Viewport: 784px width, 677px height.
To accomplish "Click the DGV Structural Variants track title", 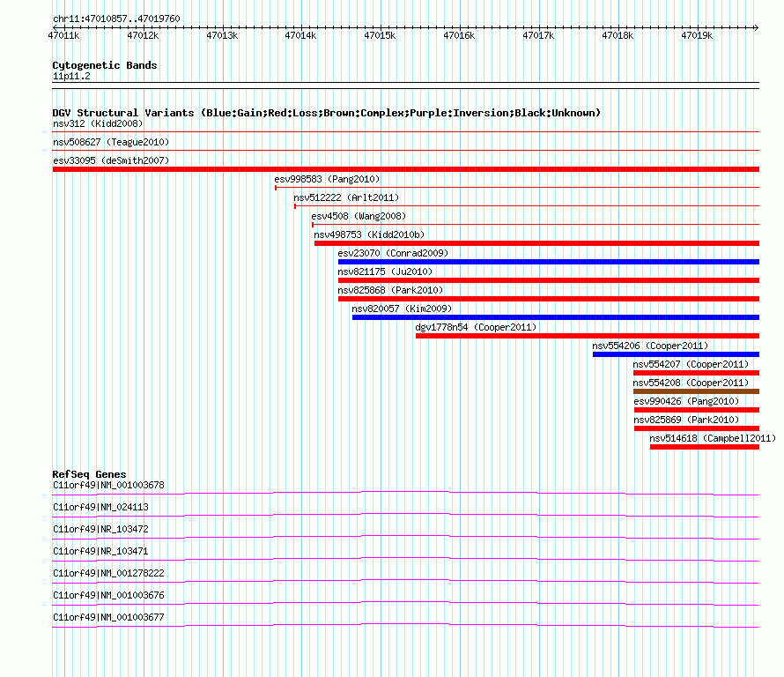I will click(x=326, y=113).
